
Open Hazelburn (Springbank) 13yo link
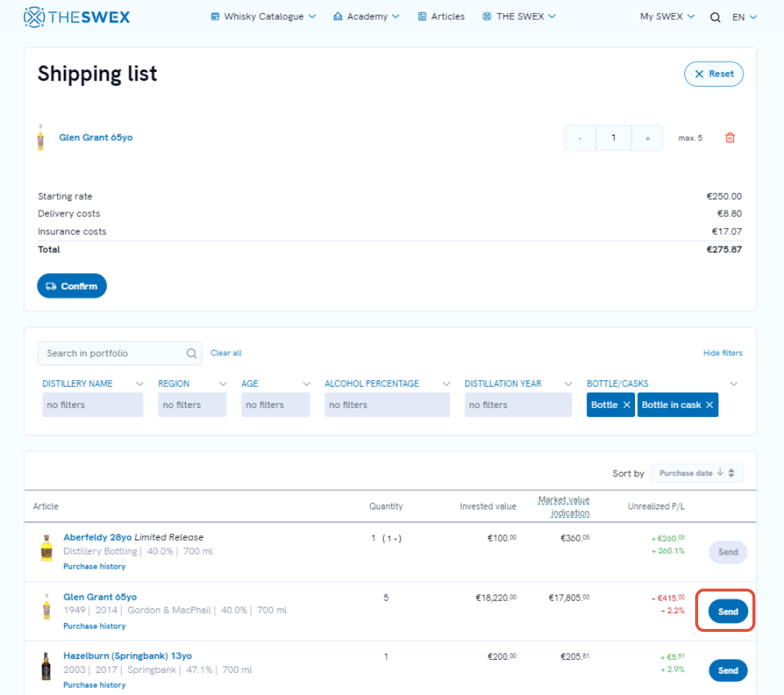tap(128, 656)
